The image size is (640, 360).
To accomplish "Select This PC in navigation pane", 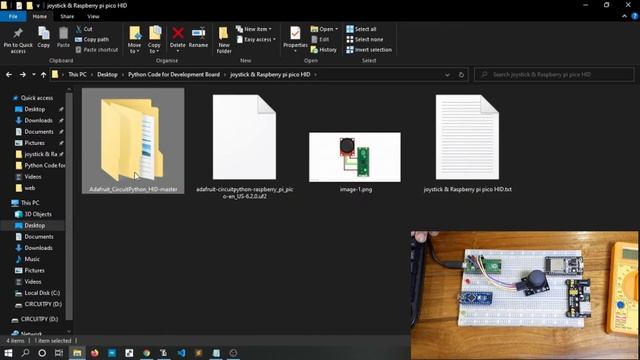I will pyautogui.click(x=30, y=202).
